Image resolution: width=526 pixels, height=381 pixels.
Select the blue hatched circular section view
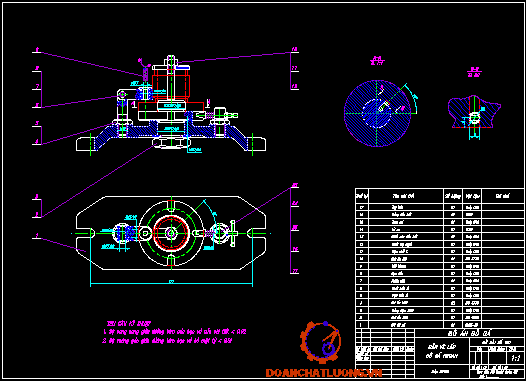(x=377, y=113)
